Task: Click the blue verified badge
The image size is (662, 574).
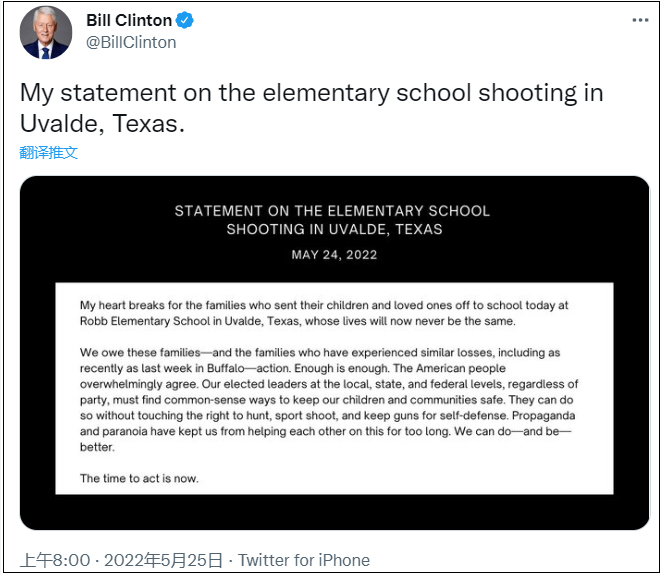Action: [187, 21]
